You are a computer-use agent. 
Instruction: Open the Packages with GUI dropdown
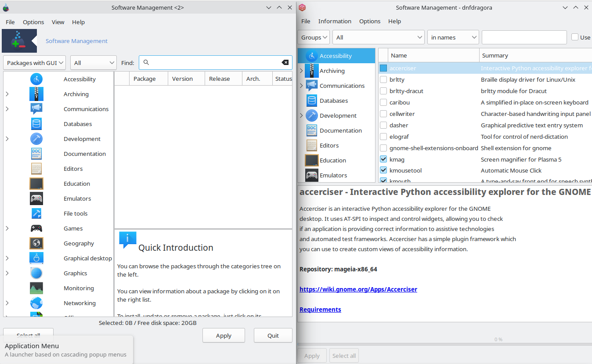[34, 63]
